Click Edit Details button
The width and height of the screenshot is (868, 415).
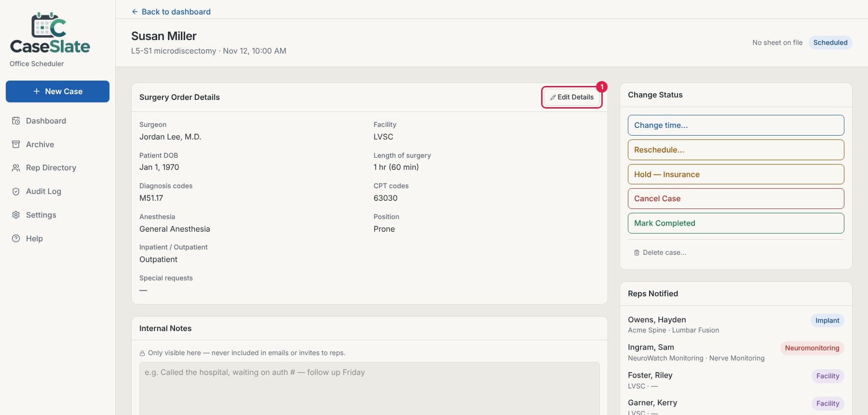[572, 97]
